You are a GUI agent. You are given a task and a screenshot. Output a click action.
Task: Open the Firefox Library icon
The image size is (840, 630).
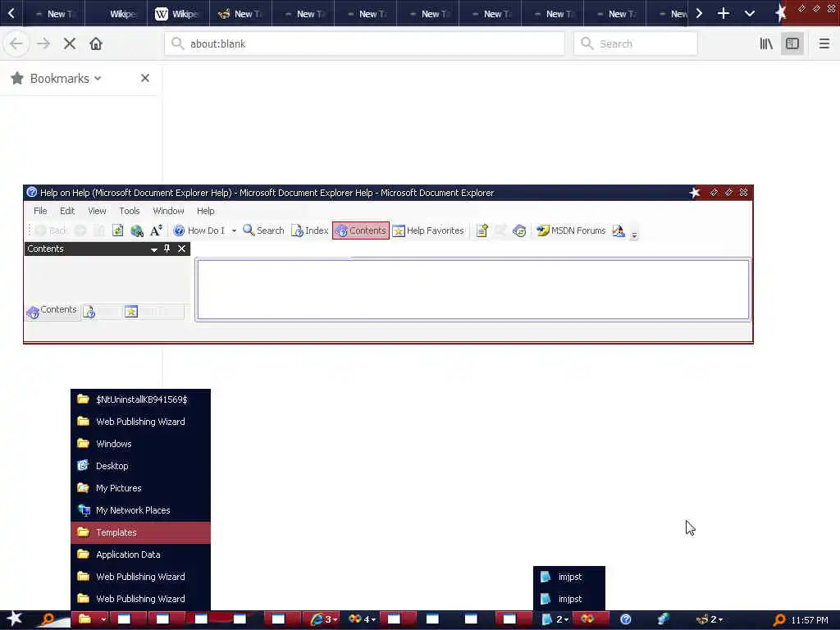click(766, 43)
